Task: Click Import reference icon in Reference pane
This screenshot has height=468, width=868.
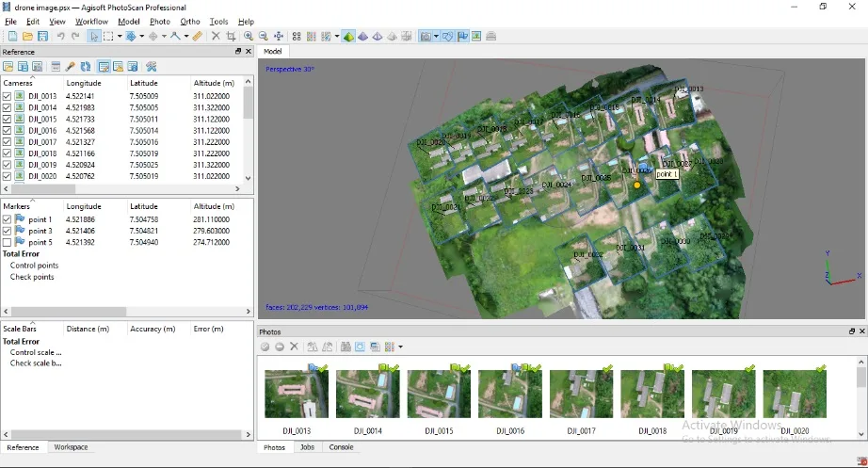Action: coord(8,67)
